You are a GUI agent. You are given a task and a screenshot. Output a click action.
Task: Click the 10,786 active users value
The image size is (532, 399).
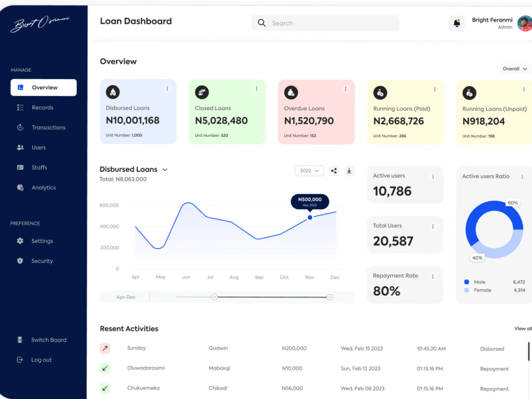(x=392, y=192)
